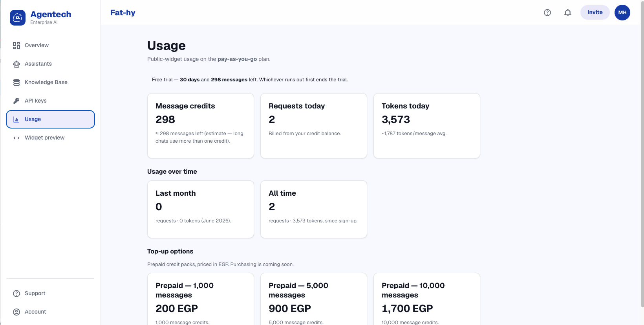Click the API keys key icon
644x325 pixels.
[16, 101]
